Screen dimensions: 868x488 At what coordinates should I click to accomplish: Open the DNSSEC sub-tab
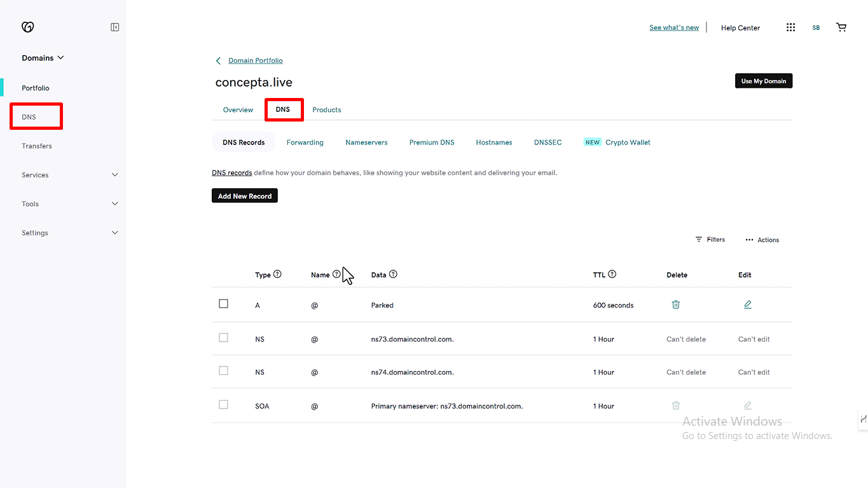(x=548, y=143)
